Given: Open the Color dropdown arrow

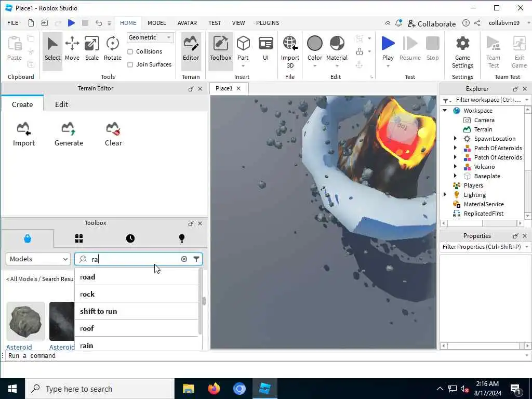Looking at the screenshot, I should tap(314, 66).
